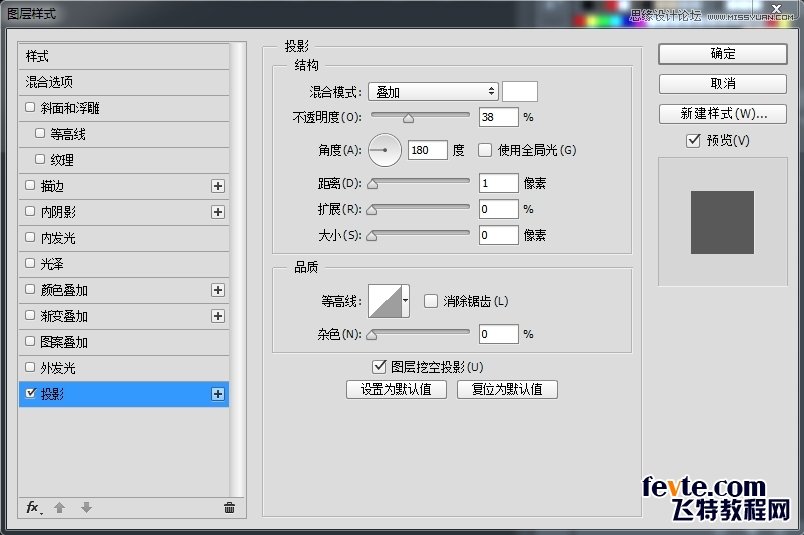Screen dimensions: 804x535
Task: Delete effect using trash can icon
Action: pos(229,507)
